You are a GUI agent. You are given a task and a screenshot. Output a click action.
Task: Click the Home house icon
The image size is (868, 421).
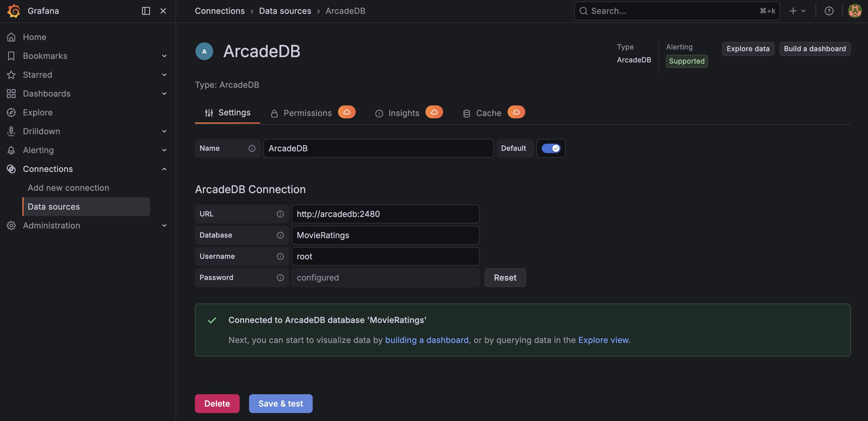click(x=11, y=37)
